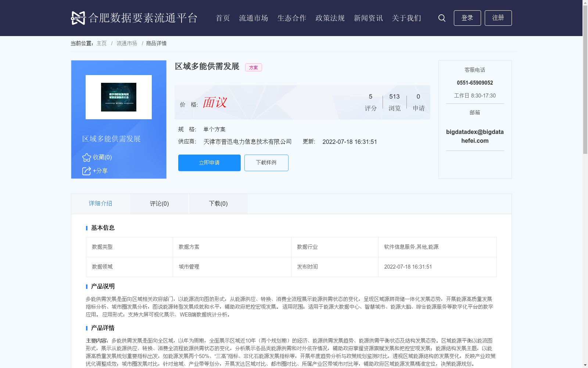Go to 主页 breadcrumb link
Screen dimensions: 588x368
101,43
